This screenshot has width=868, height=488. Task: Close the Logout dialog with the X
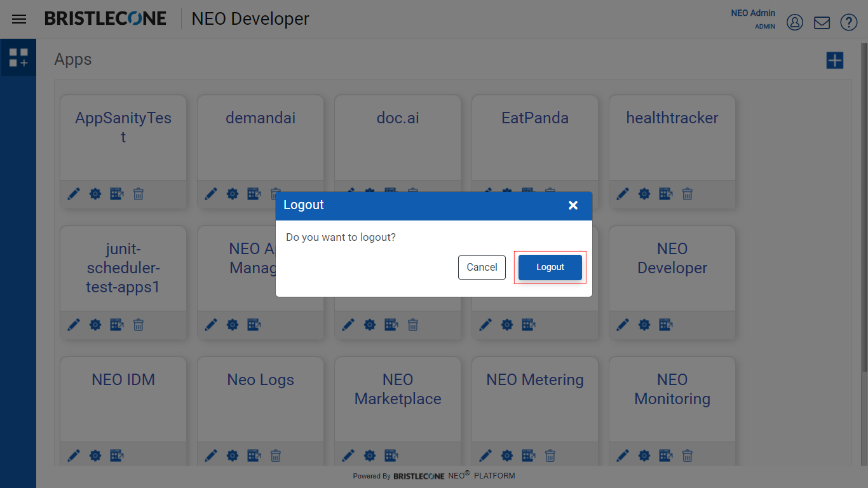tap(573, 205)
